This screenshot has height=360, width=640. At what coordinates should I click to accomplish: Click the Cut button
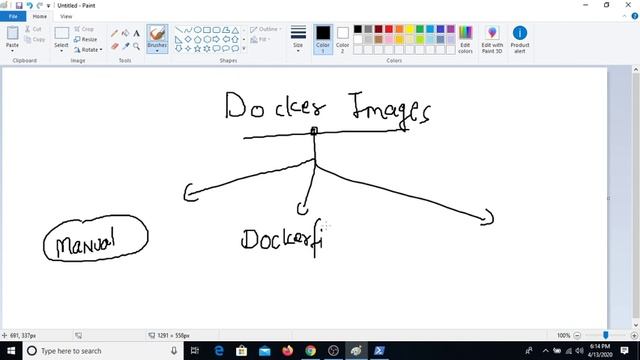[33, 29]
